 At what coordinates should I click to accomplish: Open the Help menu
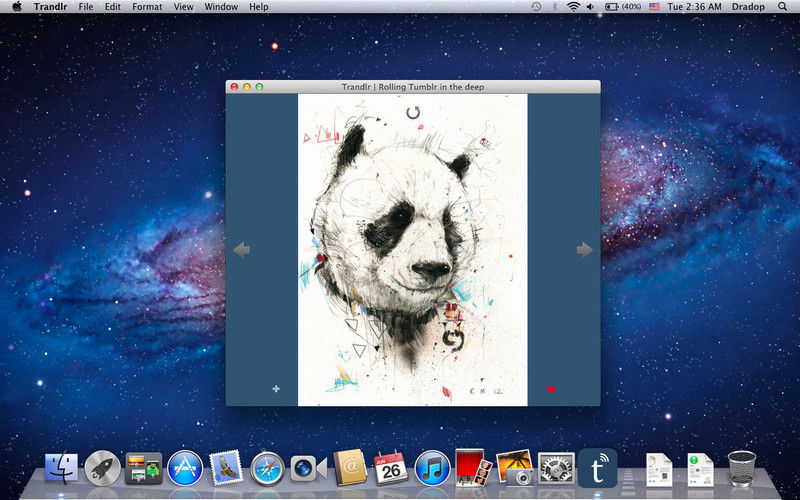click(259, 7)
